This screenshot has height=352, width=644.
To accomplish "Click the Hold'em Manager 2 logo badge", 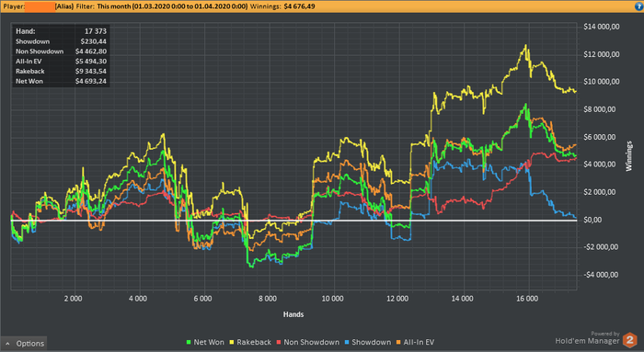I will 629,340.
